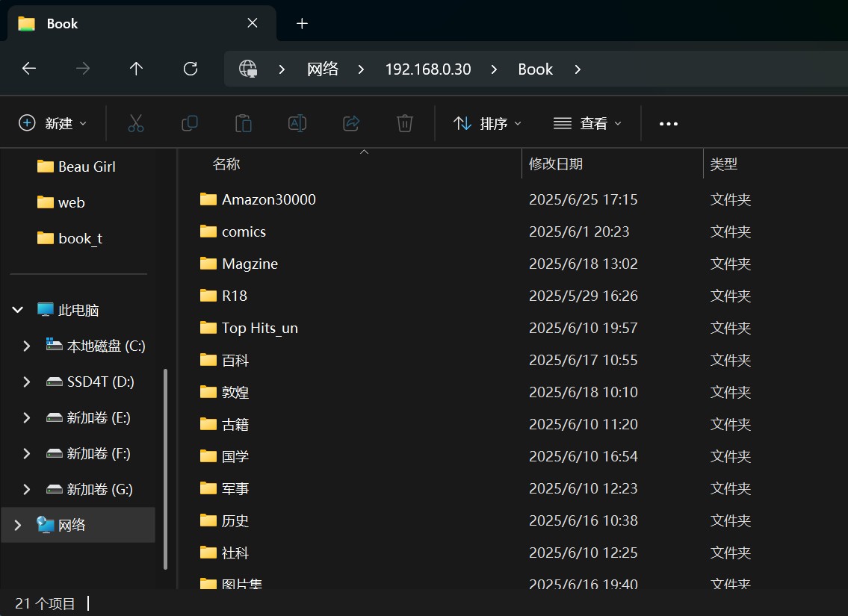This screenshot has width=848, height=616.
Task: Open the 排序 sort dropdown
Action: [486, 123]
